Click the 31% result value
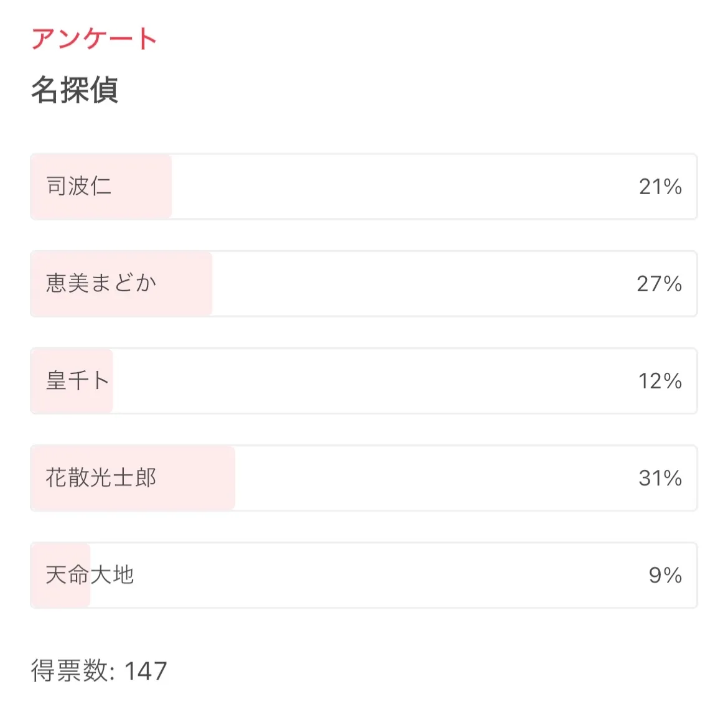 (660, 478)
